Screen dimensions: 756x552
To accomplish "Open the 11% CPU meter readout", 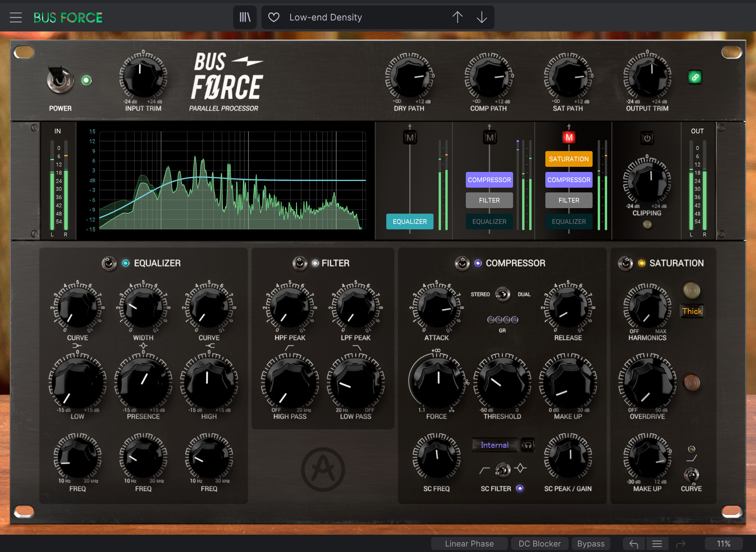I will pos(724,544).
